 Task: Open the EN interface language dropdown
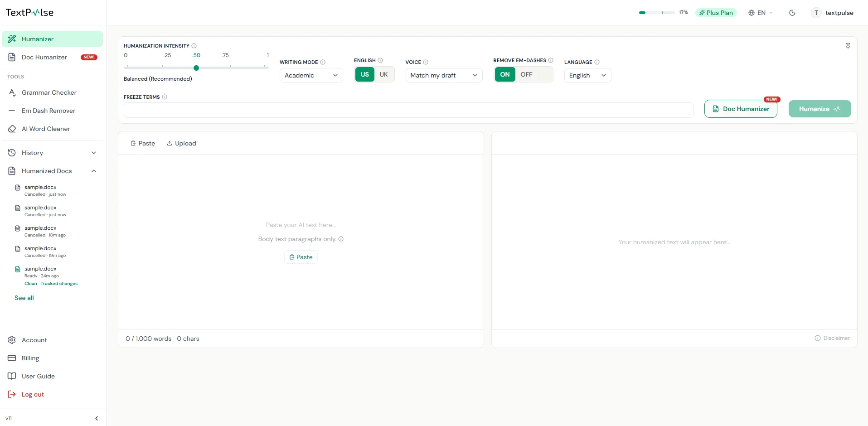(761, 13)
